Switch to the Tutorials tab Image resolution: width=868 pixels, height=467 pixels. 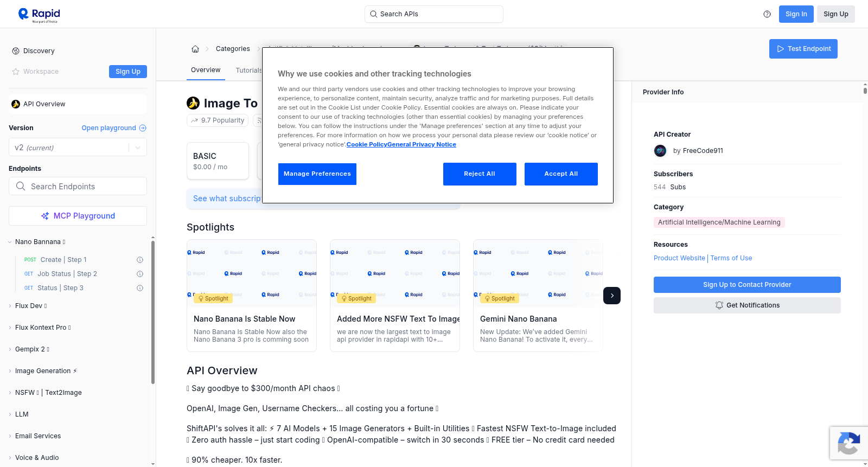tap(248, 71)
